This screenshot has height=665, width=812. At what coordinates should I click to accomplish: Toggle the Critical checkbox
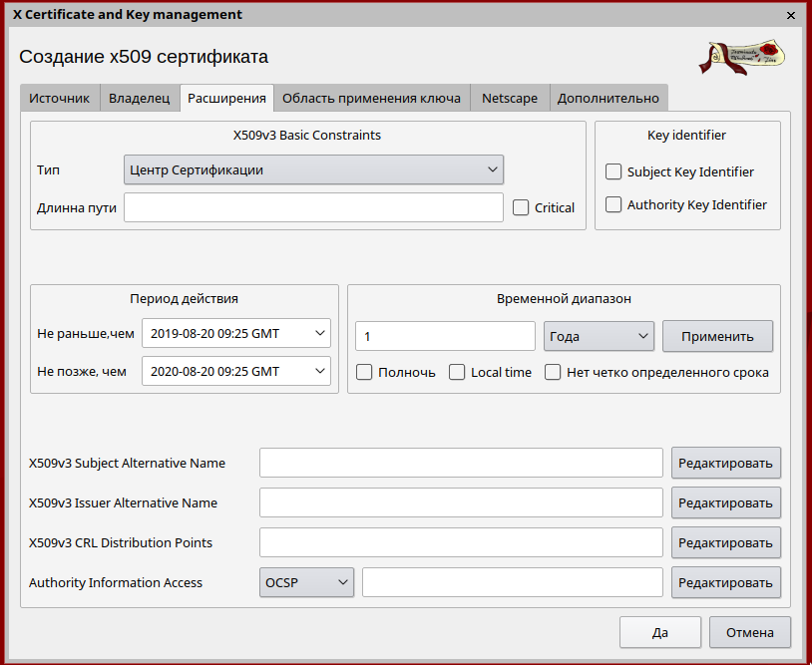pos(521,207)
